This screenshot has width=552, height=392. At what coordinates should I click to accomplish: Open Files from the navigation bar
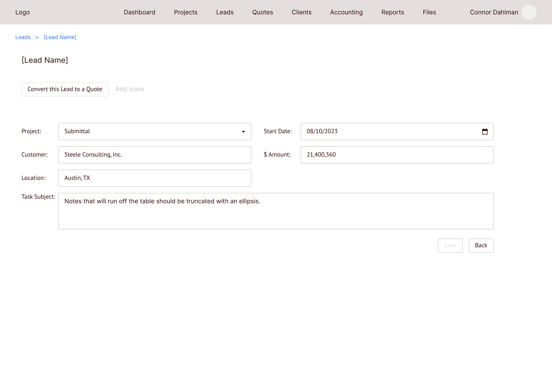click(x=429, y=12)
